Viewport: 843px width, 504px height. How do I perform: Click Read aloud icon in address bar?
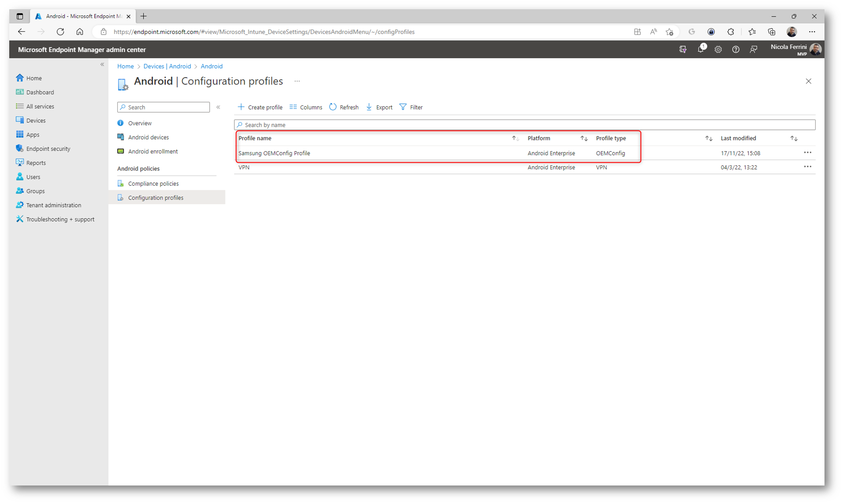[x=653, y=32]
